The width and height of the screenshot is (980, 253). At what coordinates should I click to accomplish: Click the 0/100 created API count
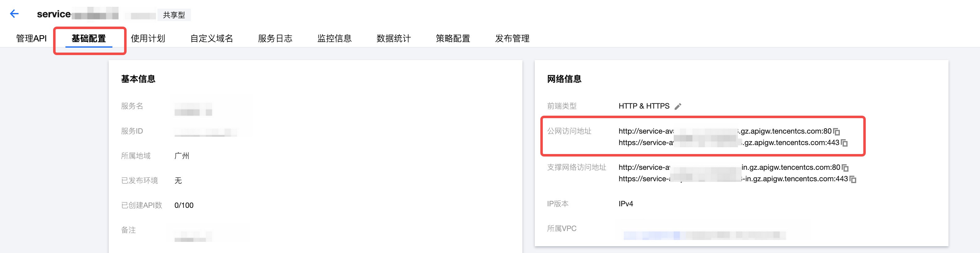tap(184, 205)
